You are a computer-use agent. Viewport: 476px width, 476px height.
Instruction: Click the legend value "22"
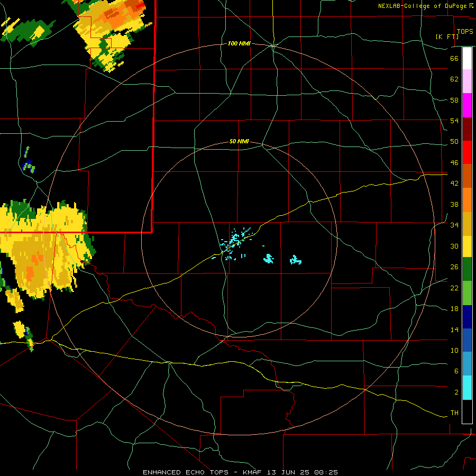tap(454, 288)
